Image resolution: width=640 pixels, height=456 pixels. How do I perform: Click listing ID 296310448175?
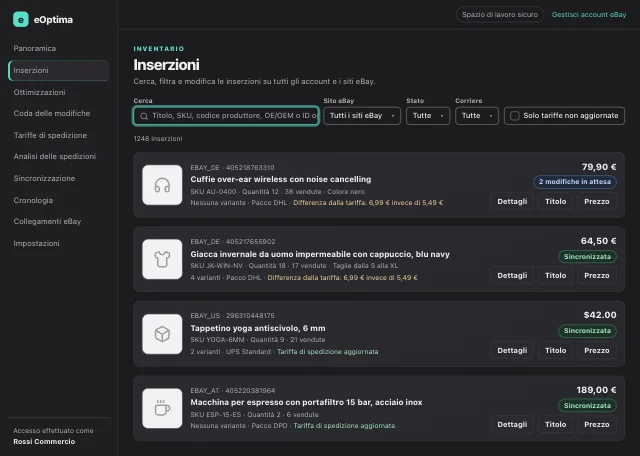pos(250,316)
